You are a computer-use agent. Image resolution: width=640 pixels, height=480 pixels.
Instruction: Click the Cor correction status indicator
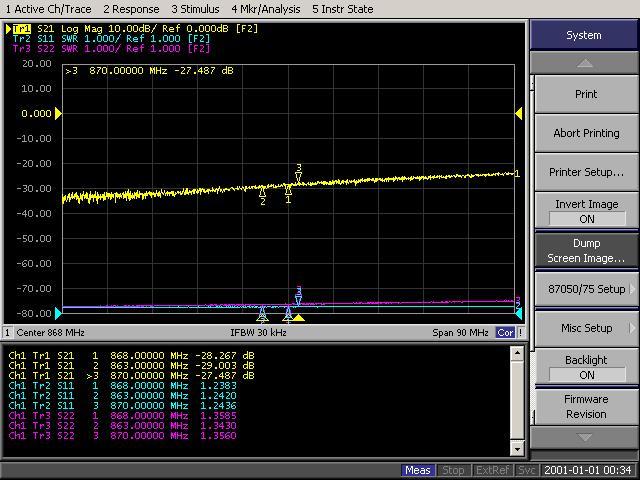507,332
